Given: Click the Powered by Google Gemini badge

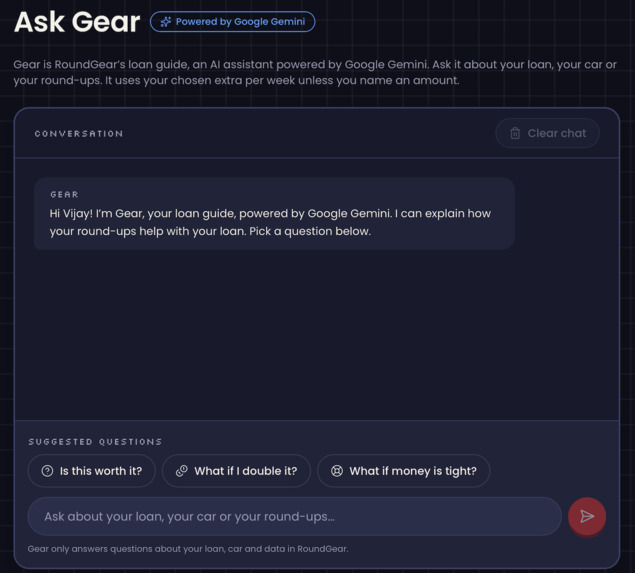Looking at the screenshot, I should pos(232,21).
